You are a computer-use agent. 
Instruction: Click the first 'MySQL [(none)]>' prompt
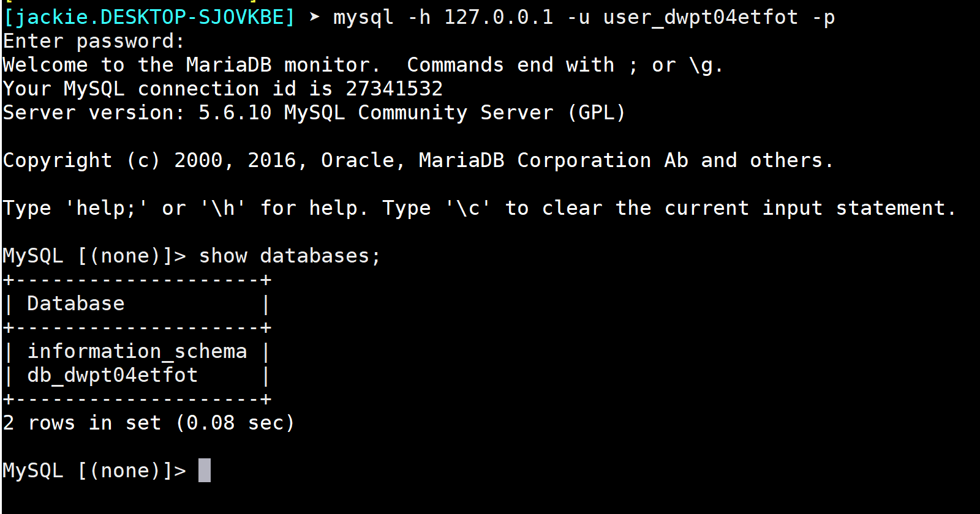point(94,256)
